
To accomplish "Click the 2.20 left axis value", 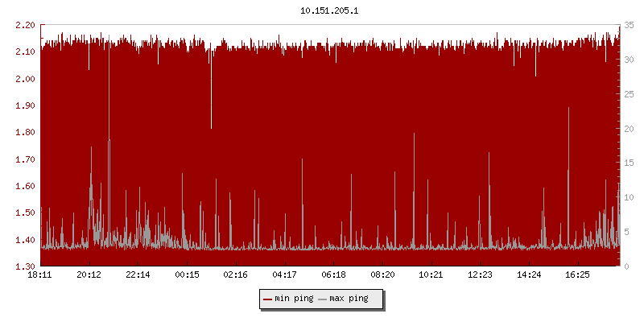I will click(25, 25).
